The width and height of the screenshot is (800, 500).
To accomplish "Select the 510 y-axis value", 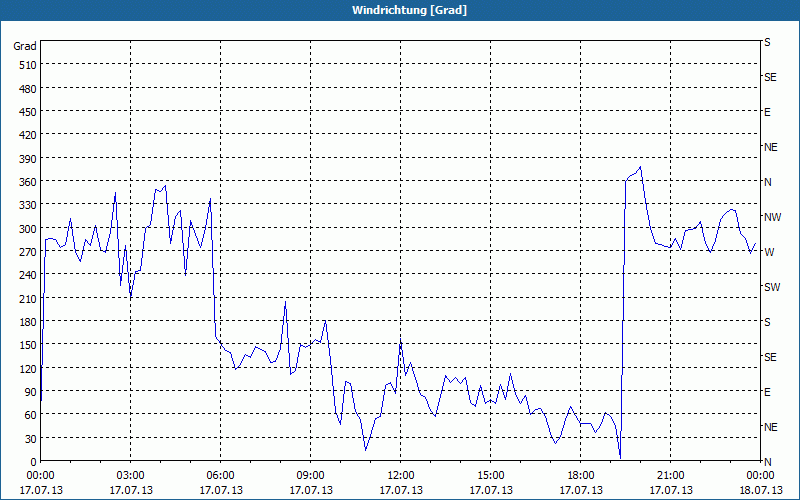I will click(28, 65).
